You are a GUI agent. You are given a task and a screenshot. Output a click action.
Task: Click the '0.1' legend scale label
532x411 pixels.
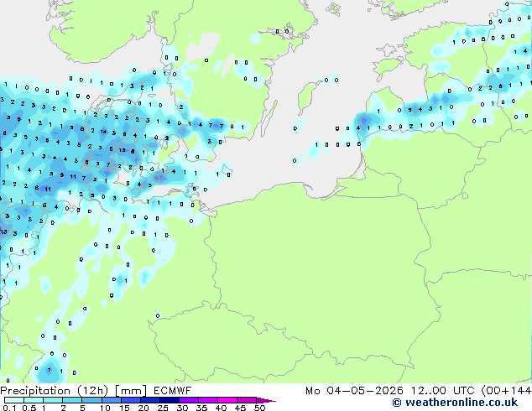pos(9,408)
